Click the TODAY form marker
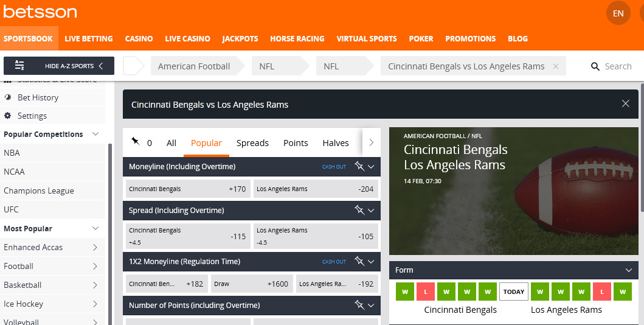644x325 pixels. (513, 292)
